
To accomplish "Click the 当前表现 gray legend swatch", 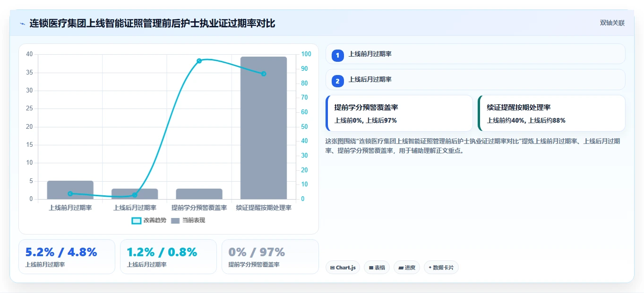I will [x=175, y=220].
